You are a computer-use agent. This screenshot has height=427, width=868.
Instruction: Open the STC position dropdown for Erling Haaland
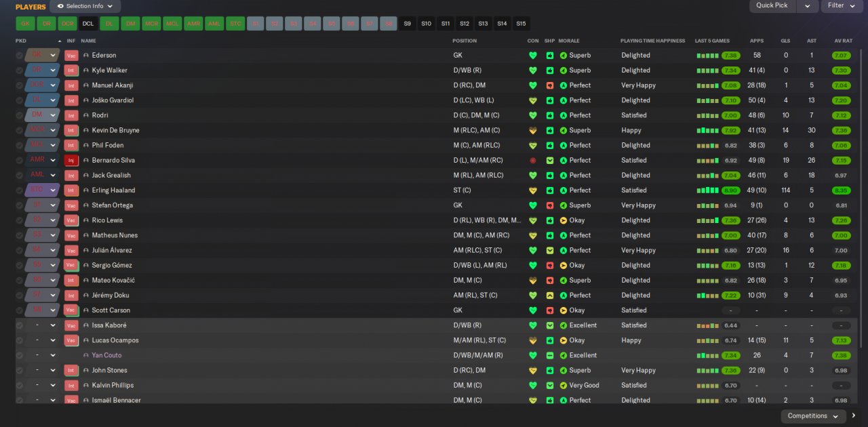(x=53, y=190)
